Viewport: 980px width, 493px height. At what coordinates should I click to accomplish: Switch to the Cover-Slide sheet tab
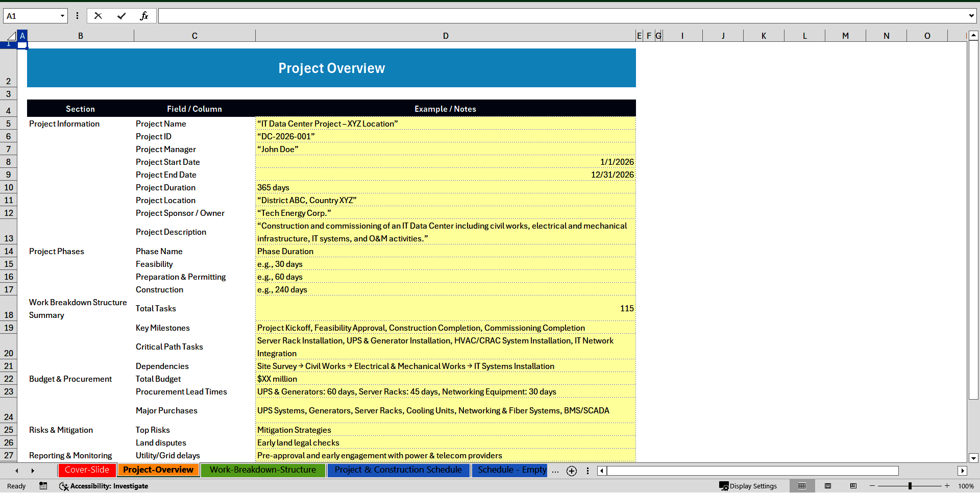tap(87, 470)
